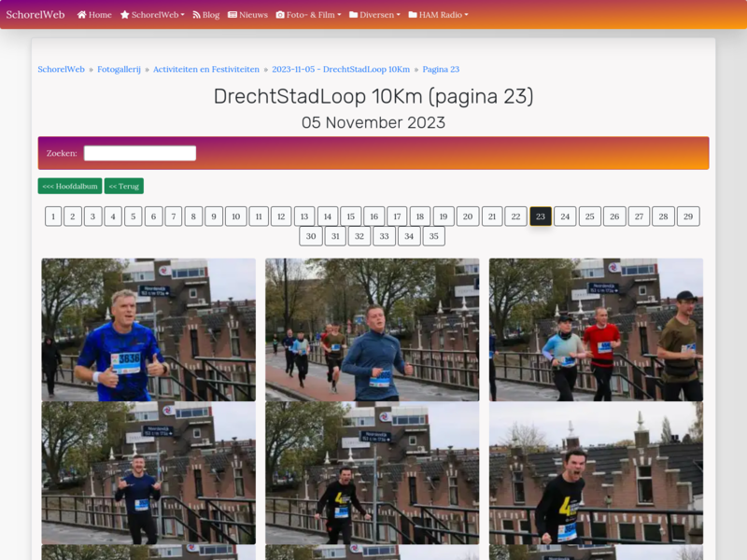Open photo of red-shirt runner with cap-wearing runners
Viewport: 747px width, 560px height.
tap(596, 329)
